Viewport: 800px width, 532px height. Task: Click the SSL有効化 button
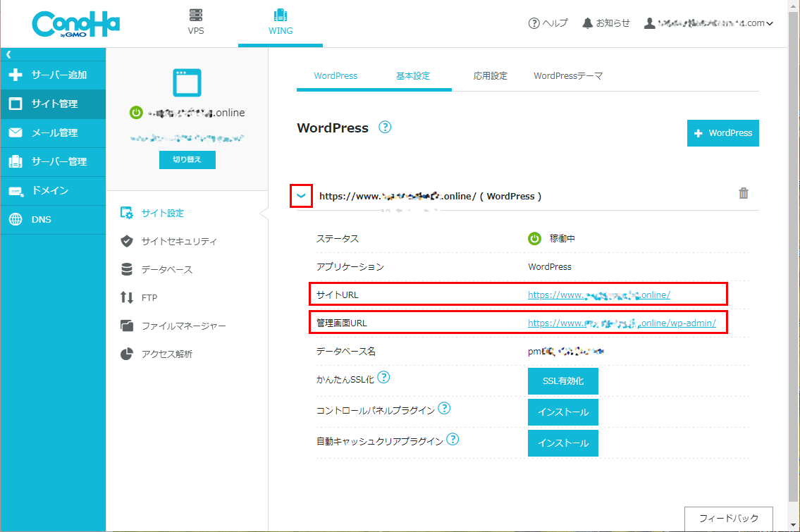point(562,381)
